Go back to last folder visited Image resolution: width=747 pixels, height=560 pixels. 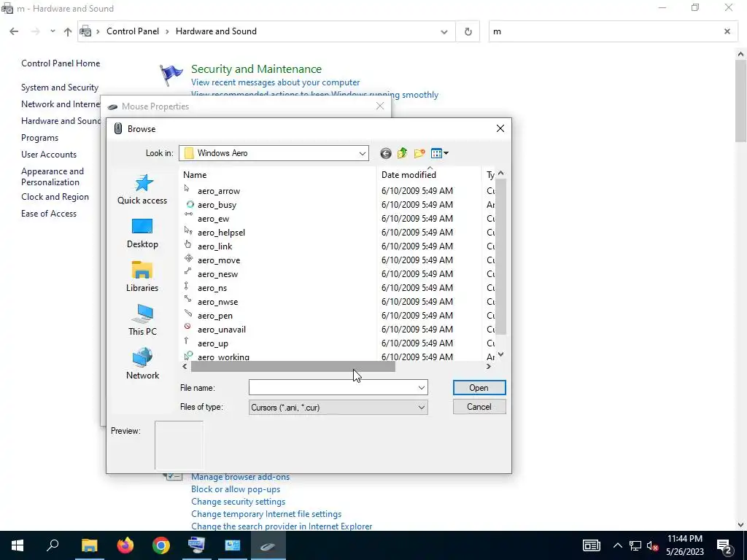click(386, 153)
